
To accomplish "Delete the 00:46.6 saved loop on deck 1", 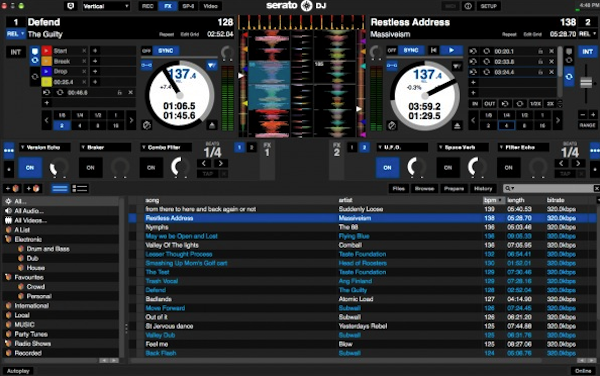I will pyautogui.click(x=130, y=93).
